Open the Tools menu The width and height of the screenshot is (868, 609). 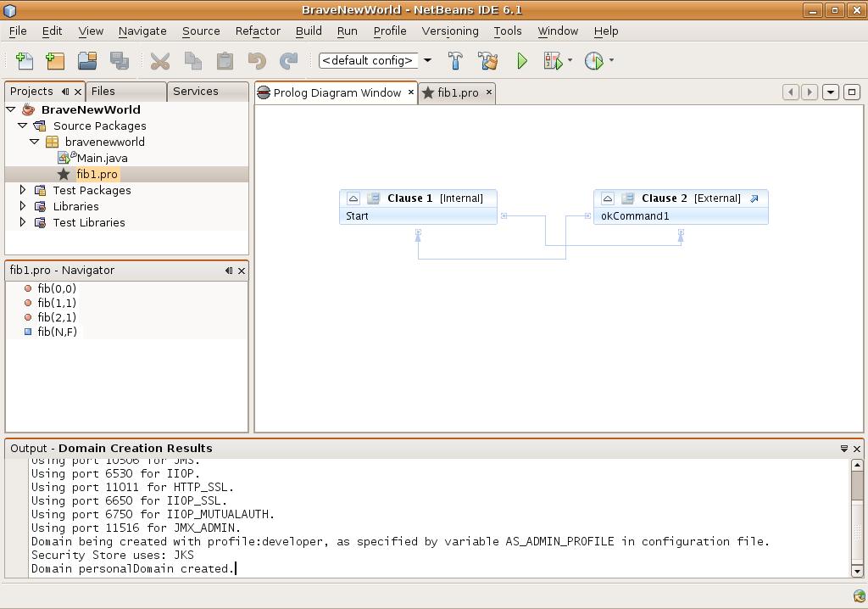pyautogui.click(x=508, y=31)
